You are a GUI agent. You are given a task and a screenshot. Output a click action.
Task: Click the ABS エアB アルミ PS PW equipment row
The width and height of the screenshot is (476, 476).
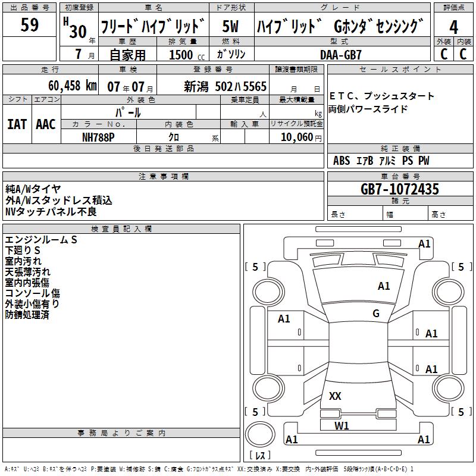click(381, 161)
